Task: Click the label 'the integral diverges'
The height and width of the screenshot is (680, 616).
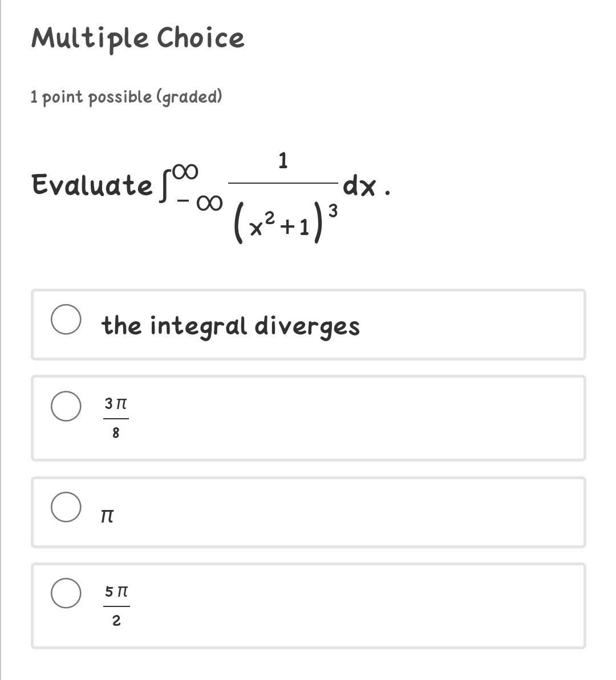Action: (230, 325)
